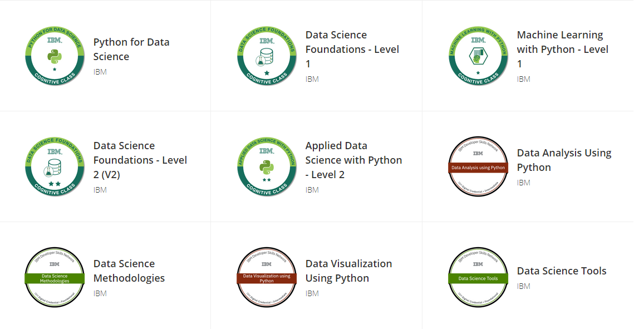Open Applied Data Science with Python title
This screenshot has height=329, width=644.
[x=353, y=160]
